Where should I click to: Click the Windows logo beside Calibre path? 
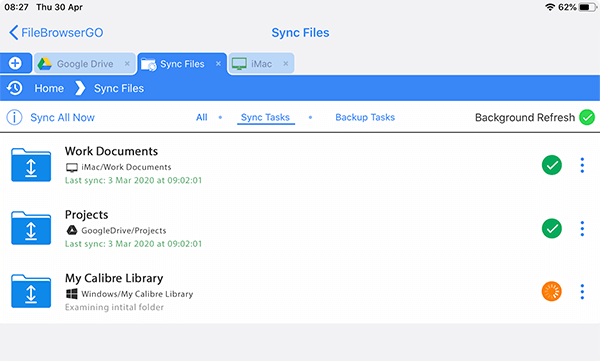tap(72, 294)
